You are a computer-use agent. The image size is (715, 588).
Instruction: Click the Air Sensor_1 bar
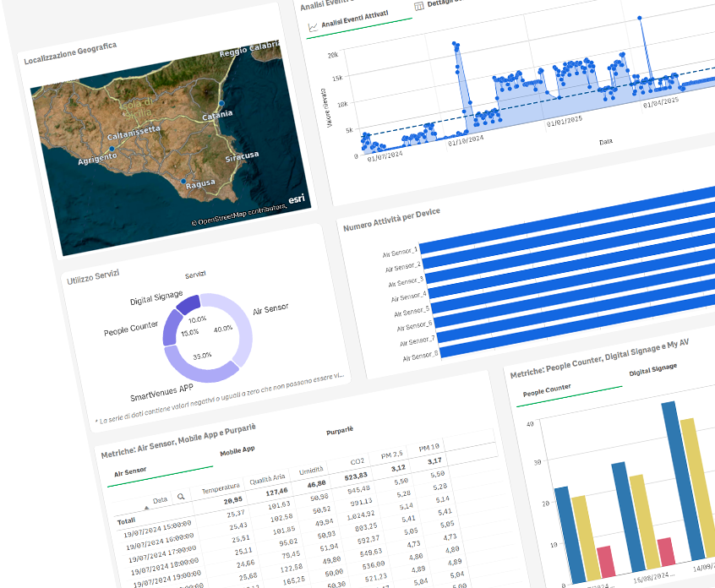(x=567, y=220)
